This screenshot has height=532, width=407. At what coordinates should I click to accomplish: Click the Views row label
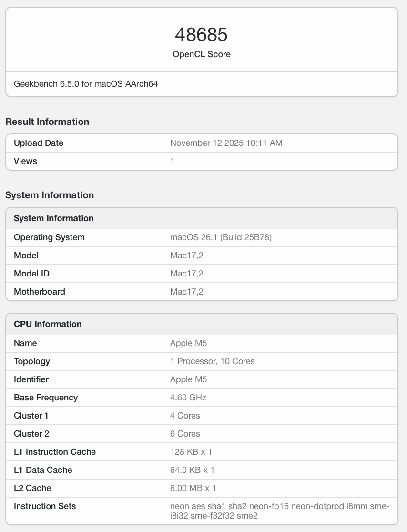pyautogui.click(x=25, y=161)
